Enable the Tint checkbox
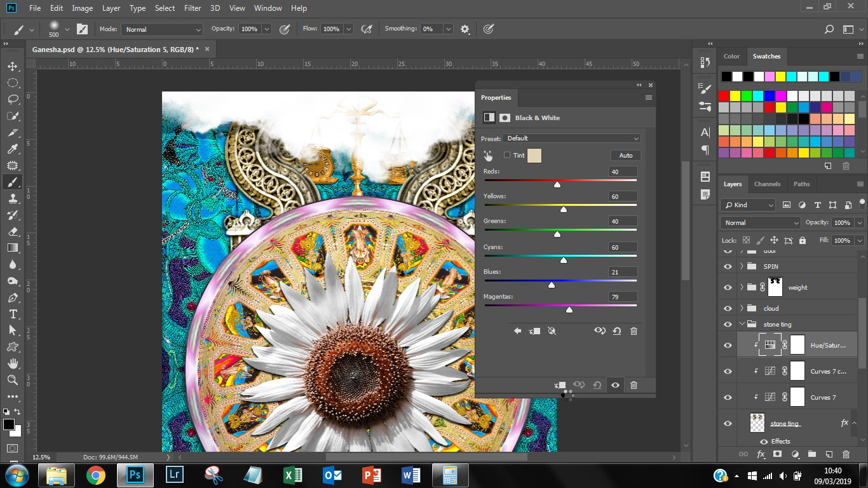The height and width of the screenshot is (488, 868). 507,155
